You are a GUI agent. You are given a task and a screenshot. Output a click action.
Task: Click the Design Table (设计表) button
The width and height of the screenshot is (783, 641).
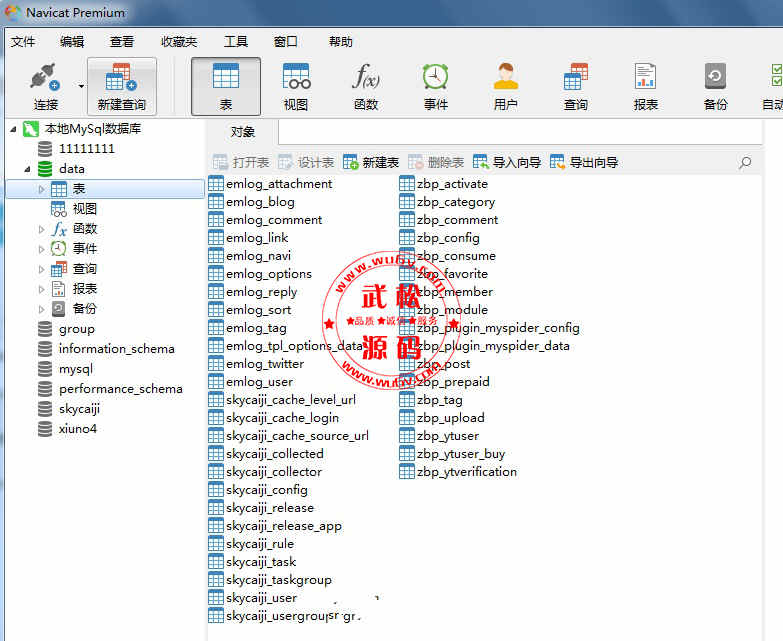[306, 162]
